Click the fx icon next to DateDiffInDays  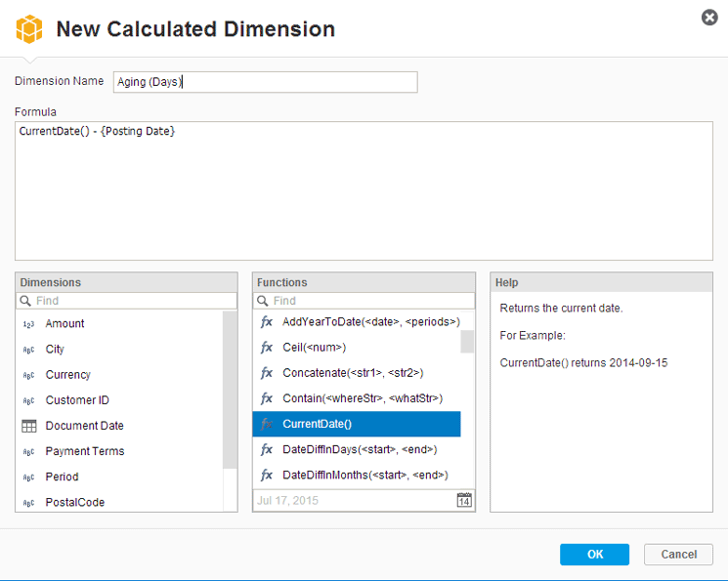tap(266, 449)
